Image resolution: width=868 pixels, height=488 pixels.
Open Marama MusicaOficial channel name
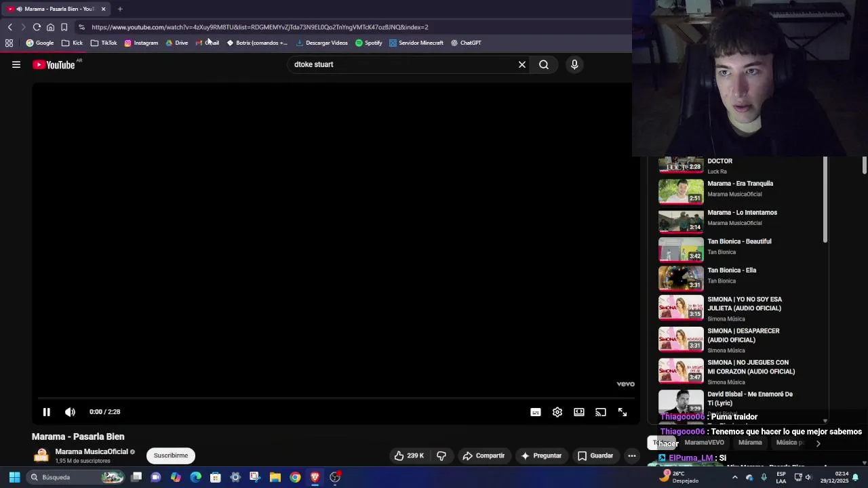92,451
